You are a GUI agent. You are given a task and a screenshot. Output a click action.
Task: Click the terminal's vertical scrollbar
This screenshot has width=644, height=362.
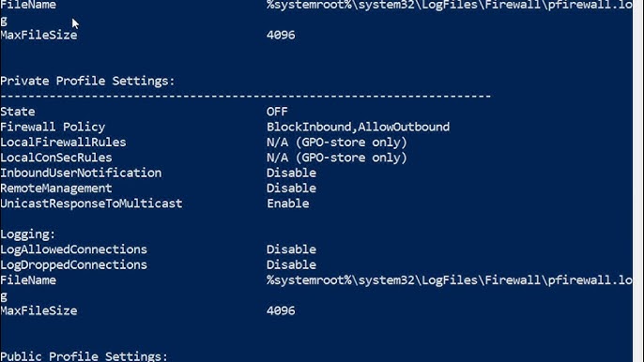point(637,181)
